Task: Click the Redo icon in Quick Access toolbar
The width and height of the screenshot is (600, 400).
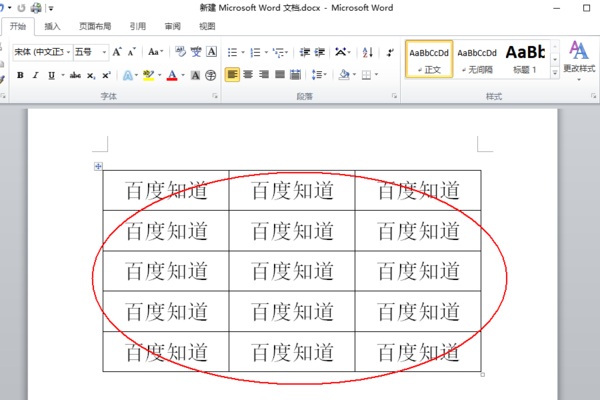Action: (21, 8)
